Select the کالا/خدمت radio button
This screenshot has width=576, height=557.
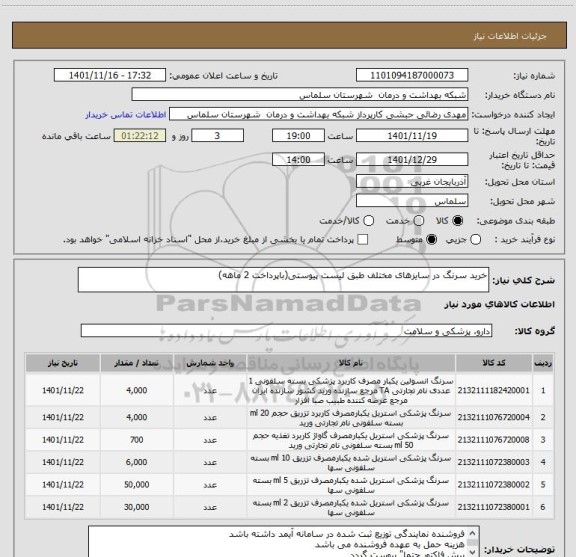coord(368,221)
